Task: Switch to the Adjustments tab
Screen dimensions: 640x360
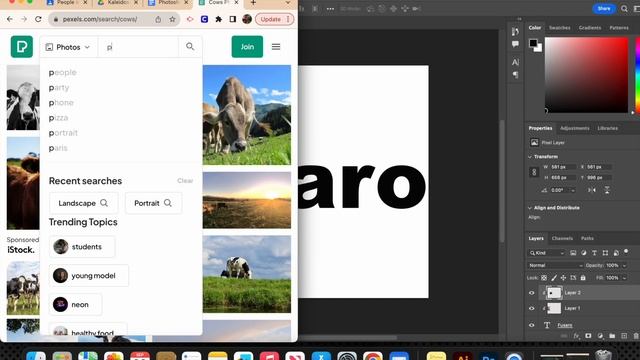Action: (575, 128)
